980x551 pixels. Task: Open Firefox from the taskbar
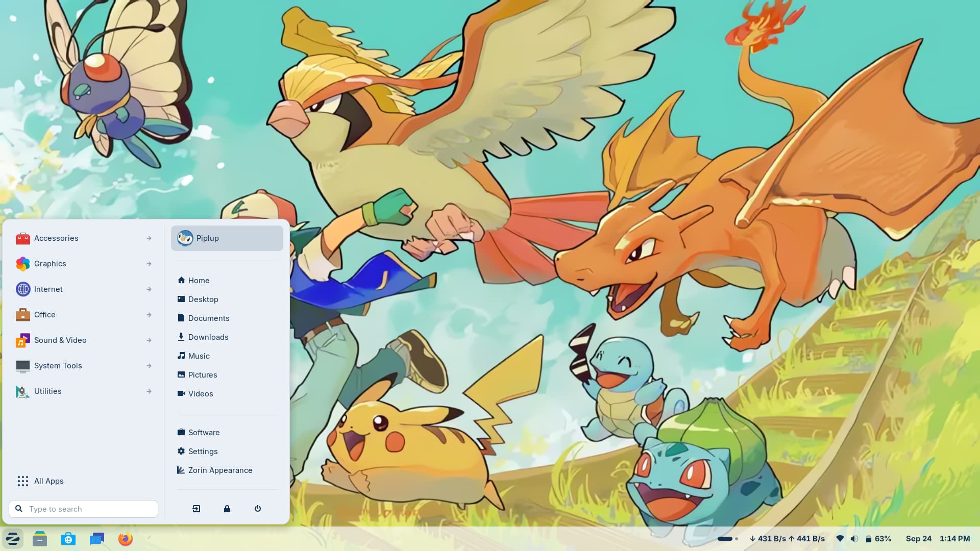tap(126, 539)
